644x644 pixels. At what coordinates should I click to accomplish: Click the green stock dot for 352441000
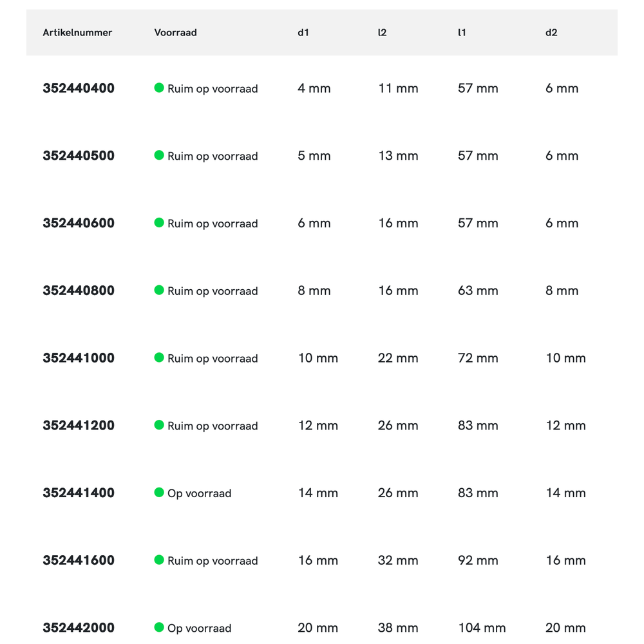(x=159, y=357)
